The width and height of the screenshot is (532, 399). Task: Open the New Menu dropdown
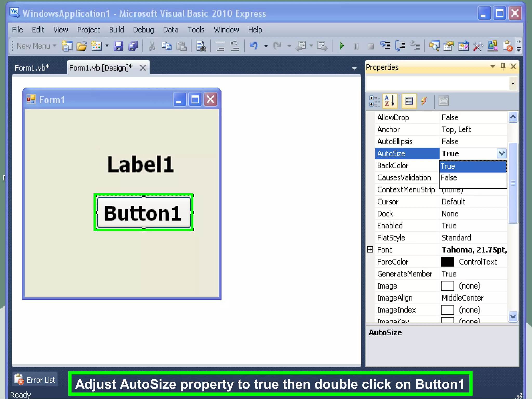(x=36, y=46)
